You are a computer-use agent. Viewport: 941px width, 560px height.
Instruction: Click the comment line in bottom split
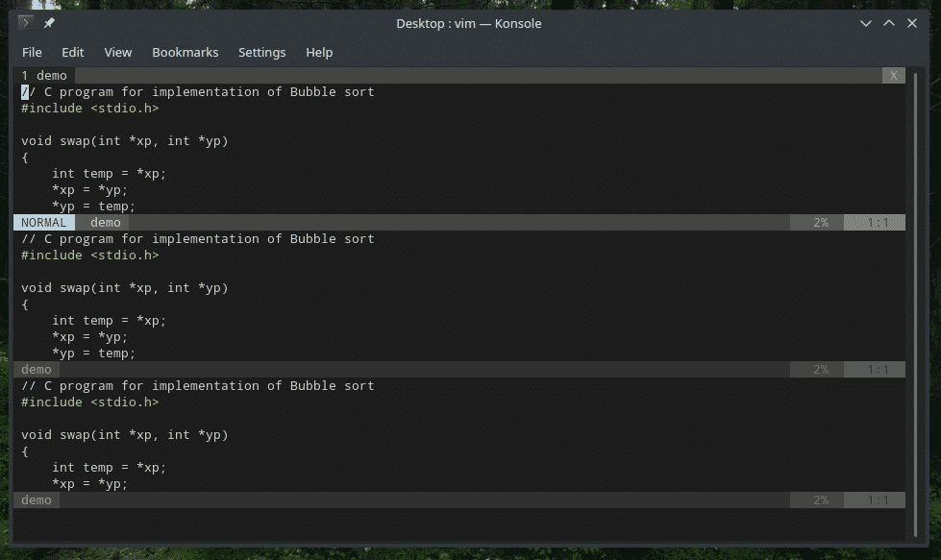tap(197, 385)
